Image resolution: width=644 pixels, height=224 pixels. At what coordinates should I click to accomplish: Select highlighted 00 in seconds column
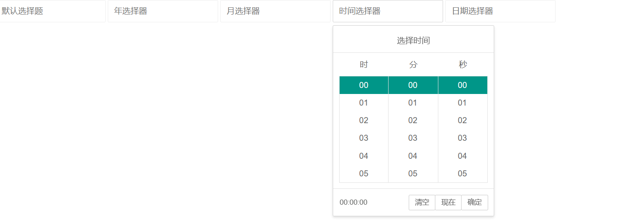click(x=462, y=85)
